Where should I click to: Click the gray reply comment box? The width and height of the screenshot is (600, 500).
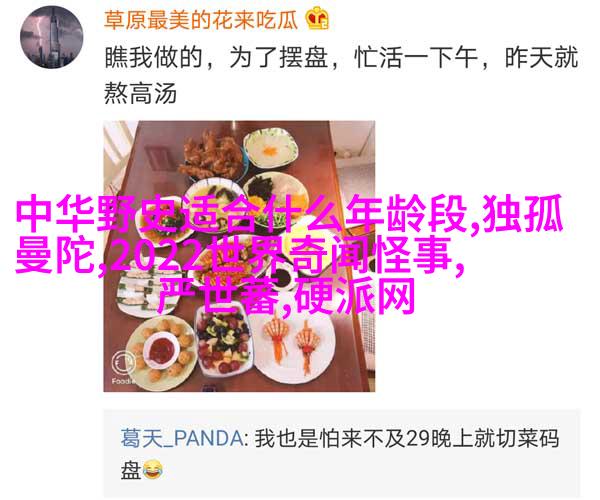342,454
